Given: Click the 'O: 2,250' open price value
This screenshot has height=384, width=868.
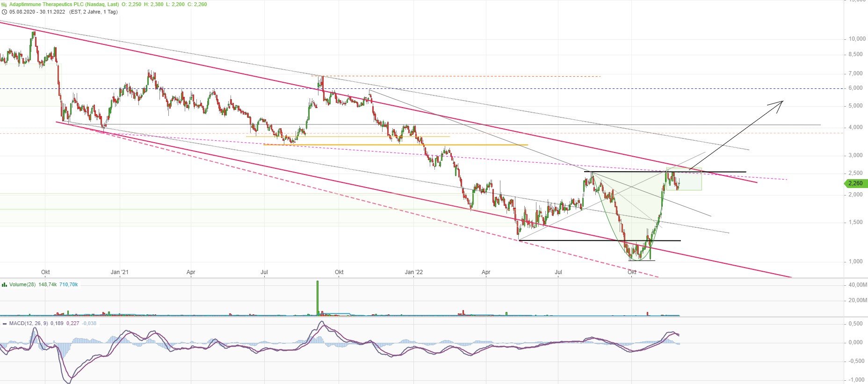Looking at the screenshot, I should pos(132,4).
